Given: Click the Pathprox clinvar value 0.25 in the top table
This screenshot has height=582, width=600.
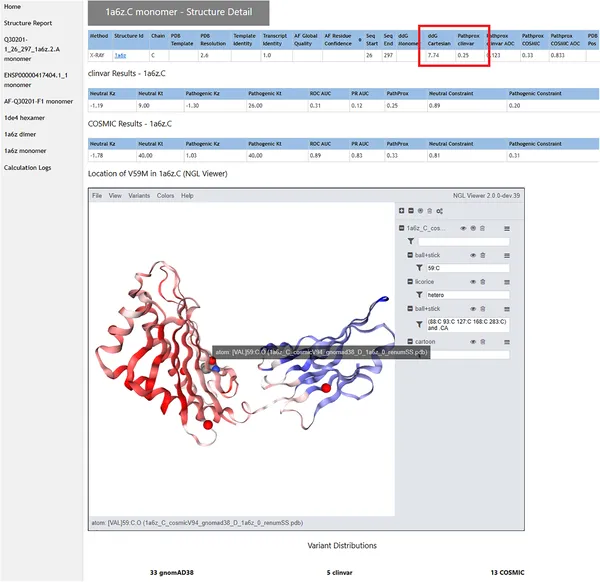Looking at the screenshot, I should [x=463, y=55].
